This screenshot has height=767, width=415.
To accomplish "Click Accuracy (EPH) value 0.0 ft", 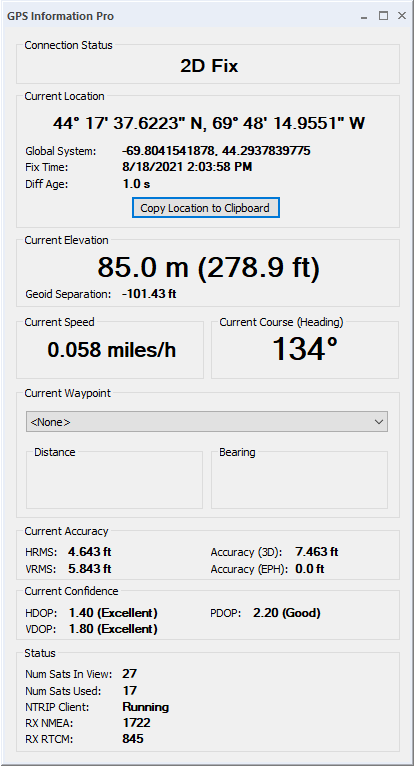I will tap(310, 569).
